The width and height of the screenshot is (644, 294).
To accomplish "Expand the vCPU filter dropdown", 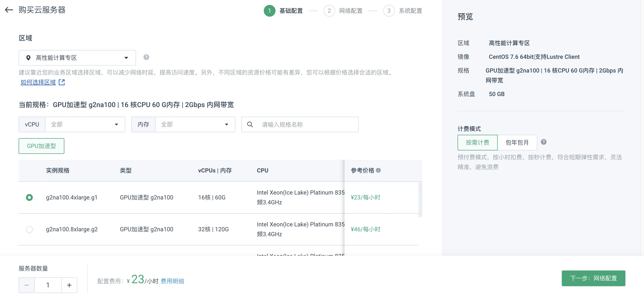I will pos(85,124).
